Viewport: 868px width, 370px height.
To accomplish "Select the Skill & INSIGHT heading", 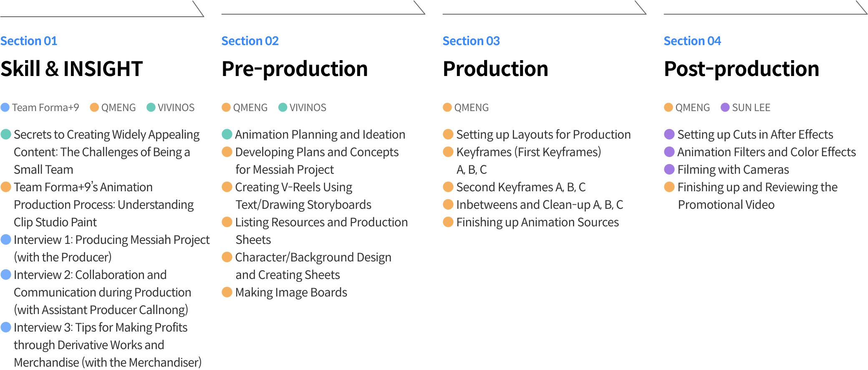I will click(x=72, y=69).
